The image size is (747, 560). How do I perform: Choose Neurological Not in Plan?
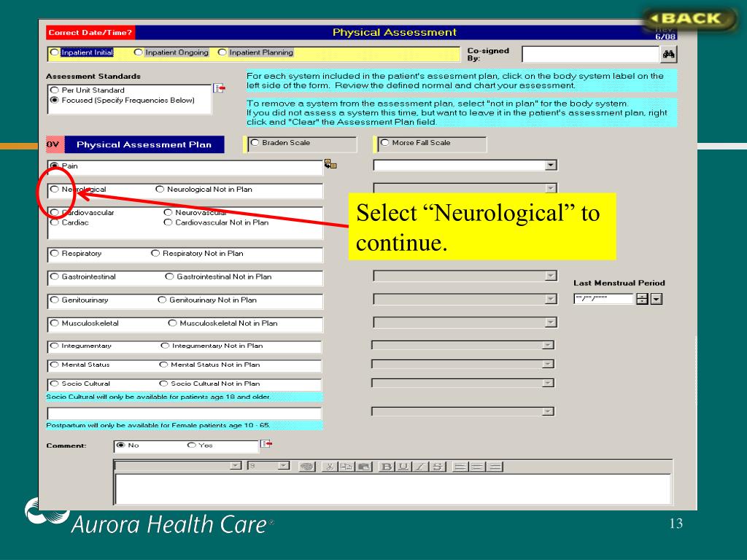pyautogui.click(x=160, y=189)
